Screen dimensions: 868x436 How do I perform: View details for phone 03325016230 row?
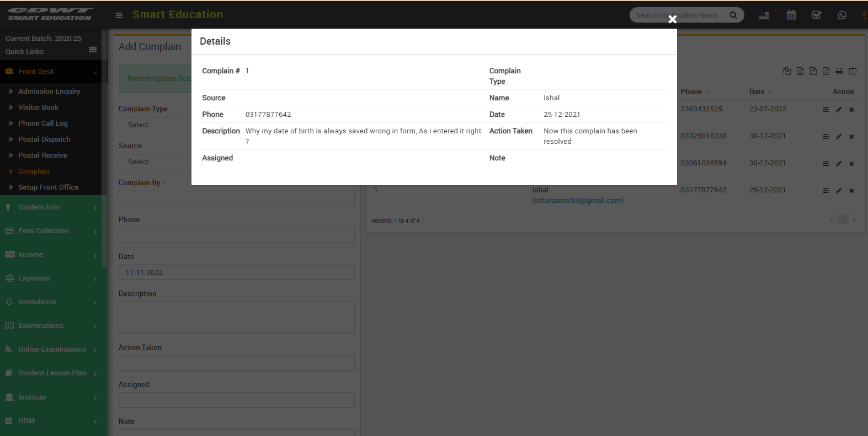point(826,137)
